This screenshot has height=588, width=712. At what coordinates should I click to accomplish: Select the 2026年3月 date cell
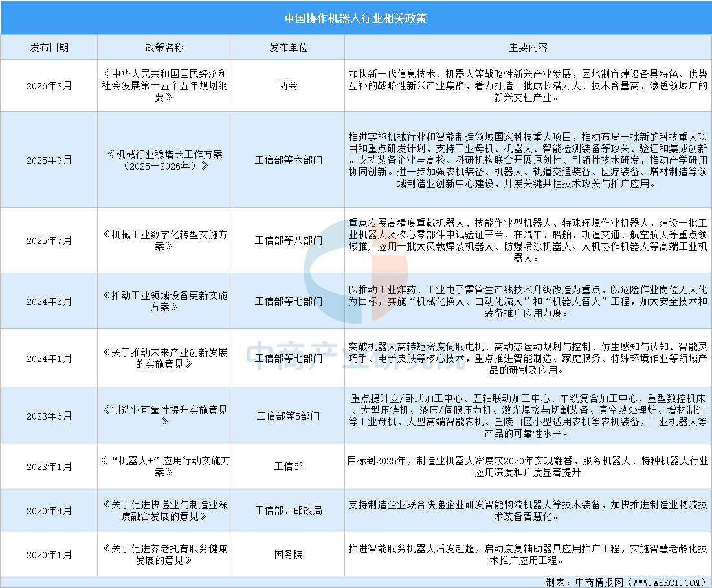49,85
